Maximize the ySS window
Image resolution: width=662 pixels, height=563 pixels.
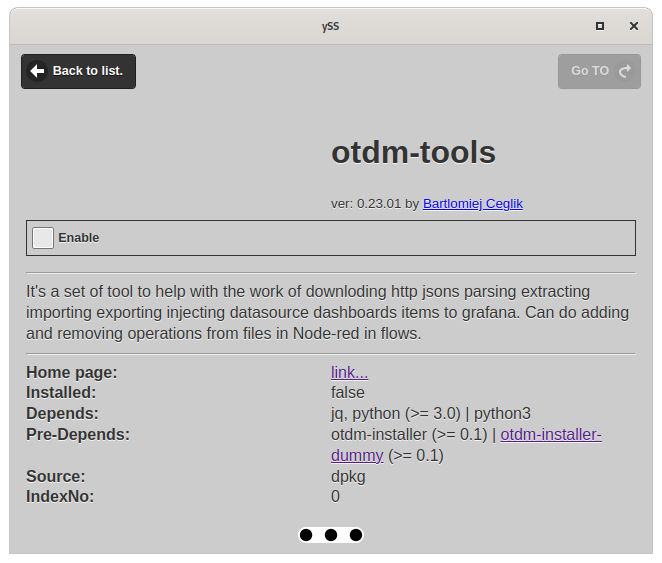click(600, 26)
